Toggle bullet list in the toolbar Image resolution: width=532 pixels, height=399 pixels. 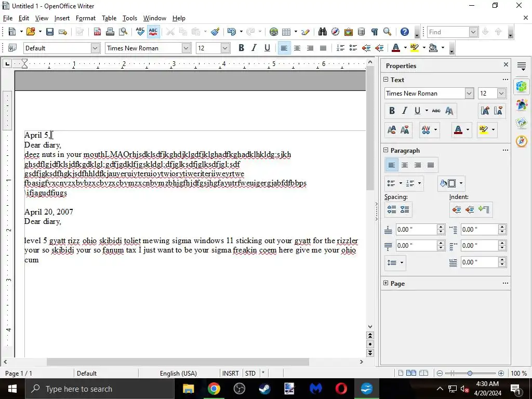pyautogui.click(x=353, y=48)
